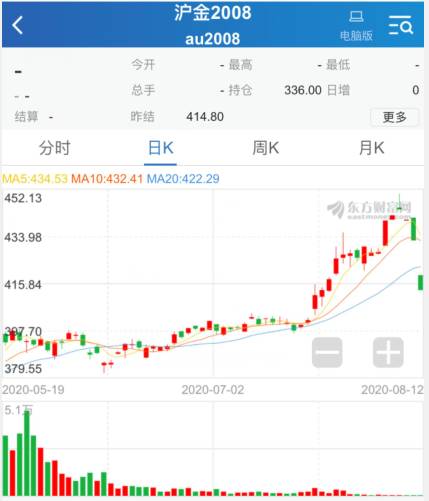Click the tallest green volume bar

pos(27,453)
